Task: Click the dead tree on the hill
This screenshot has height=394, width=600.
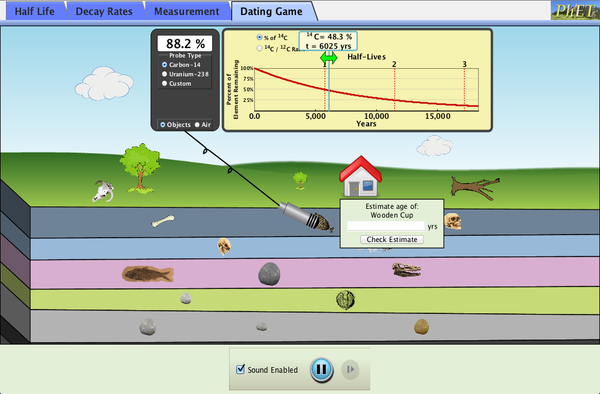Action: click(x=475, y=188)
